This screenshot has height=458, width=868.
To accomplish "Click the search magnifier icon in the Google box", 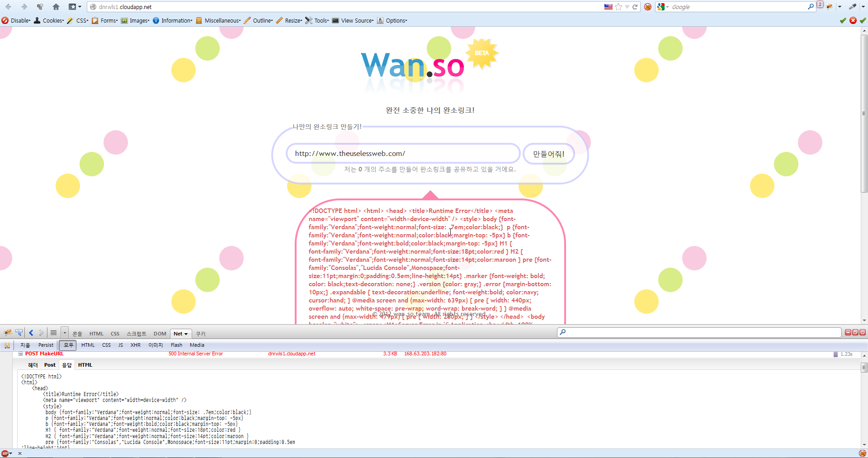I will [x=811, y=7].
